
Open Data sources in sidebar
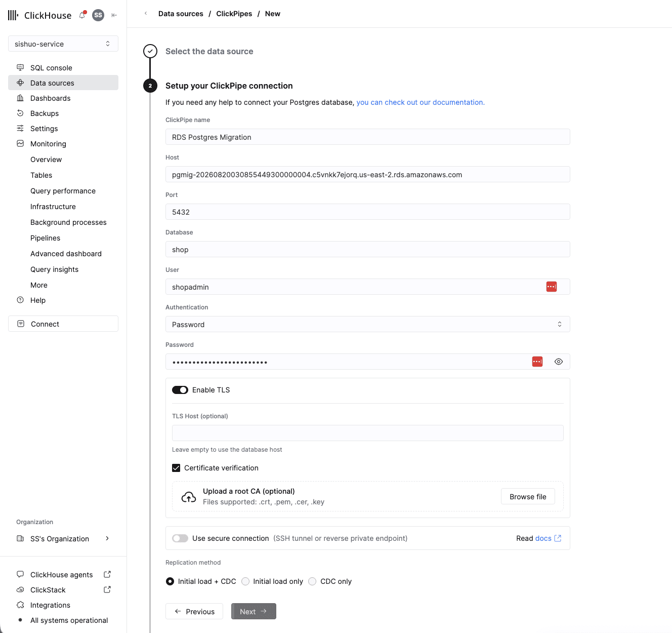[63, 83]
